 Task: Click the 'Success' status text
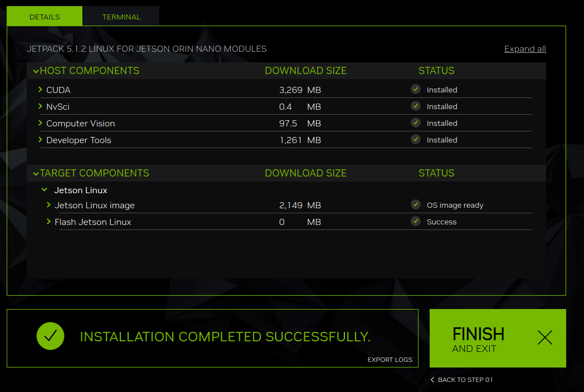click(441, 222)
